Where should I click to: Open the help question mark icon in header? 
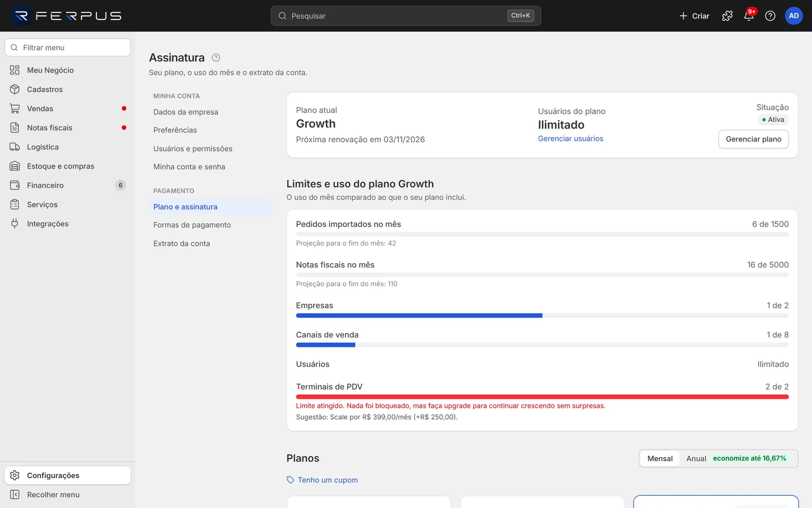770,16
